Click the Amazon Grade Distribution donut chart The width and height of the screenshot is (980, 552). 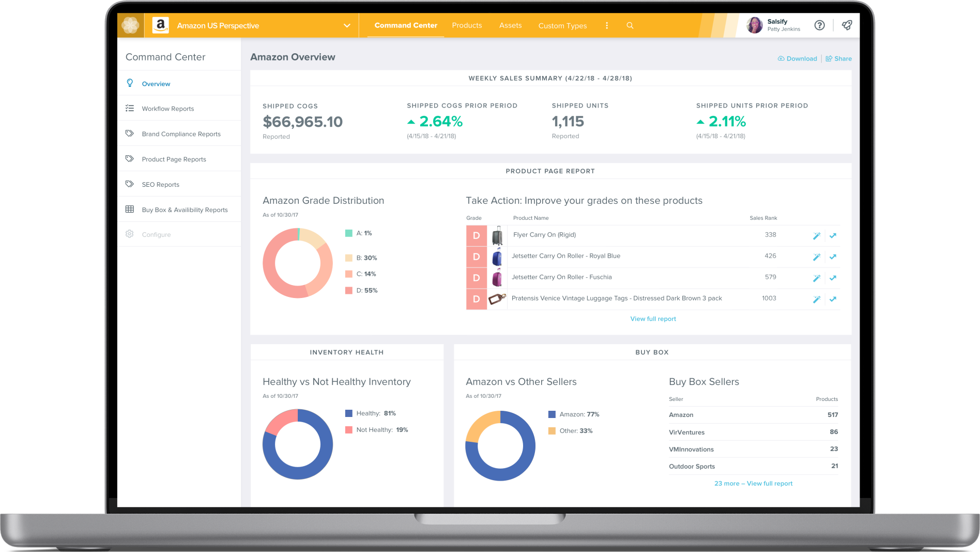(298, 263)
